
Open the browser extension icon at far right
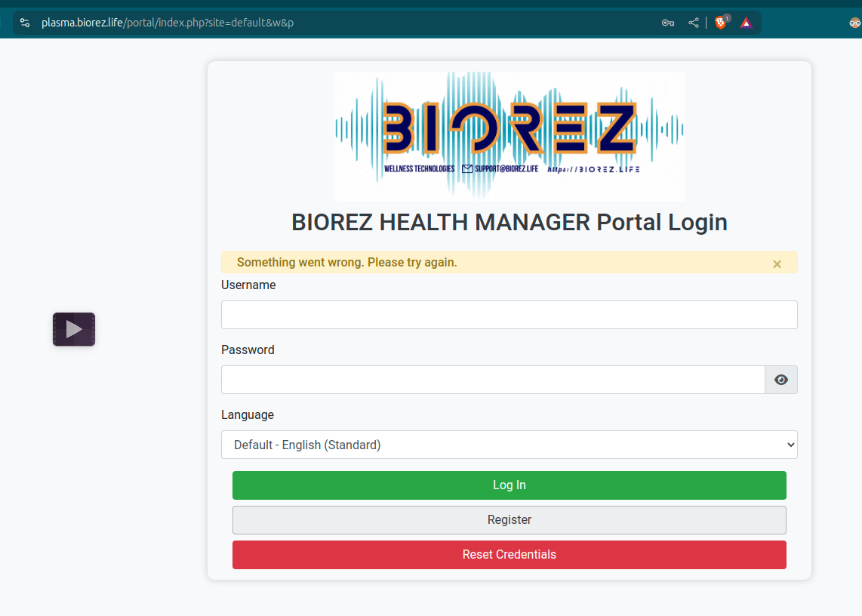tap(855, 23)
